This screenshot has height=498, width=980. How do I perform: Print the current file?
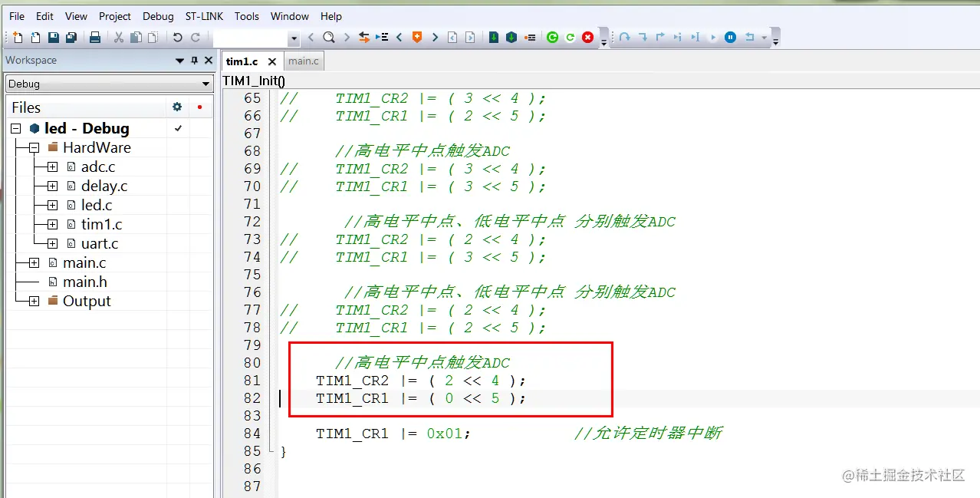(95, 37)
